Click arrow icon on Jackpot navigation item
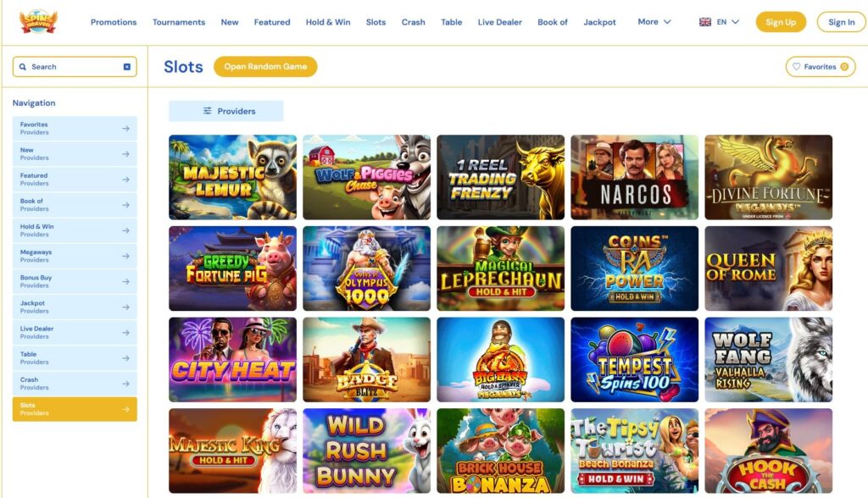The image size is (868, 498). pyautogui.click(x=125, y=307)
